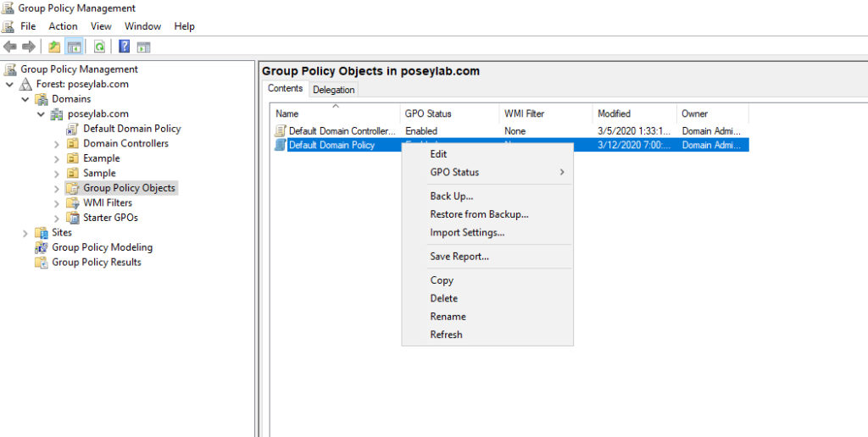Image resolution: width=868 pixels, height=437 pixels.
Task: Open the Window menu
Action: point(142,26)
